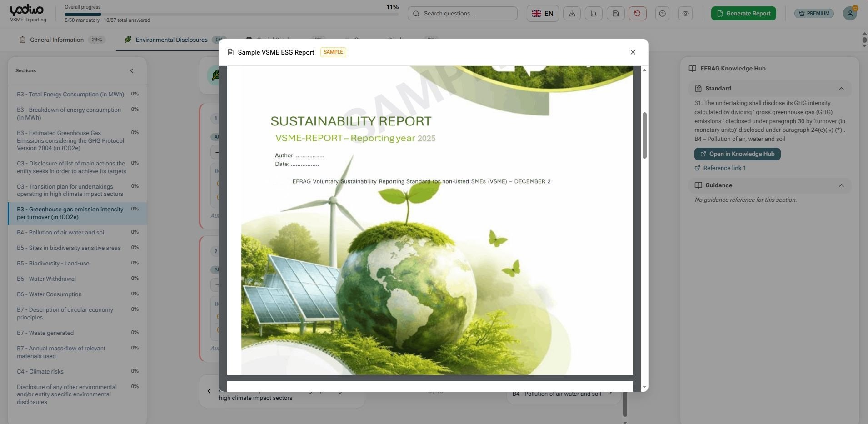
Task: Open the bar chart statistics icon
Action: 594,14
